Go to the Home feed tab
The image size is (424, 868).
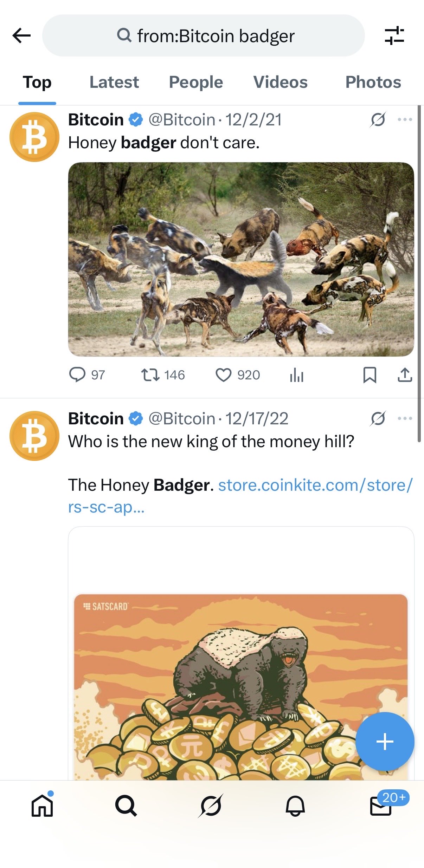[42, 807]
